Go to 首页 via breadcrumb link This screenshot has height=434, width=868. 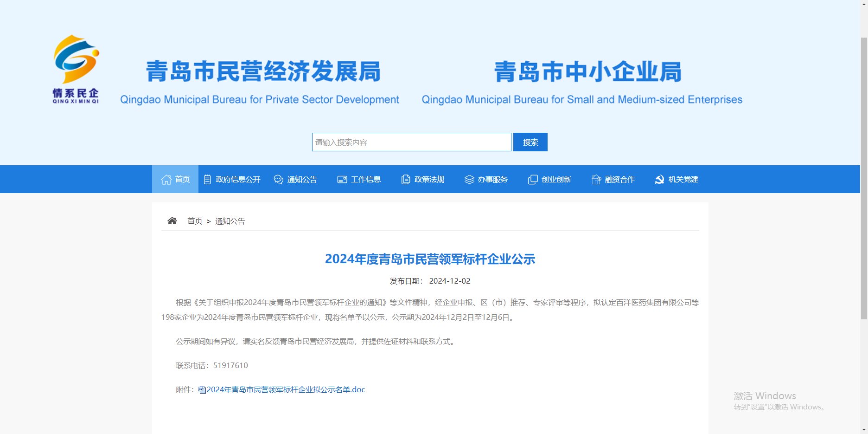[x=195, y=221]
